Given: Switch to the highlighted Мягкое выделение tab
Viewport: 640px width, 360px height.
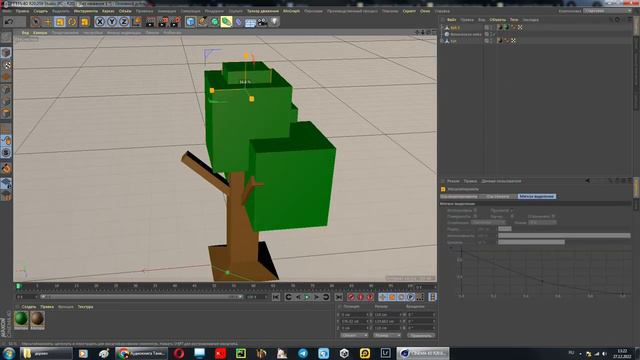Looking at the screenshot, I should [x=537, y=196].
